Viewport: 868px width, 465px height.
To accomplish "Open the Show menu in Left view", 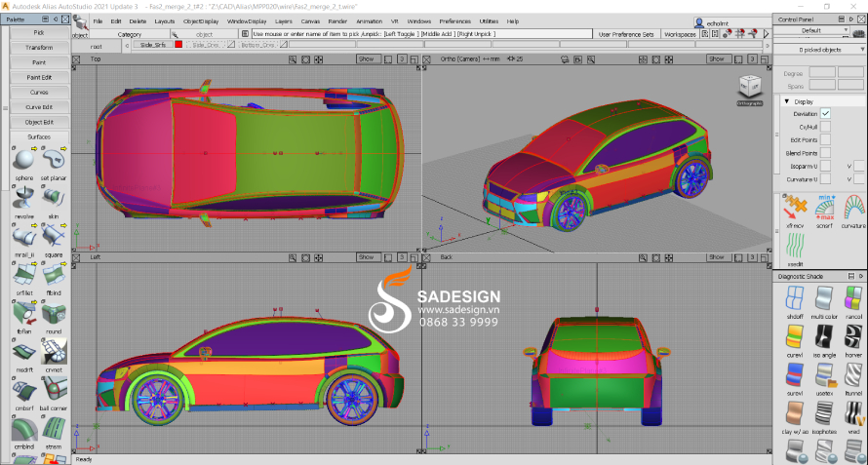I will (x=367, y=256).
